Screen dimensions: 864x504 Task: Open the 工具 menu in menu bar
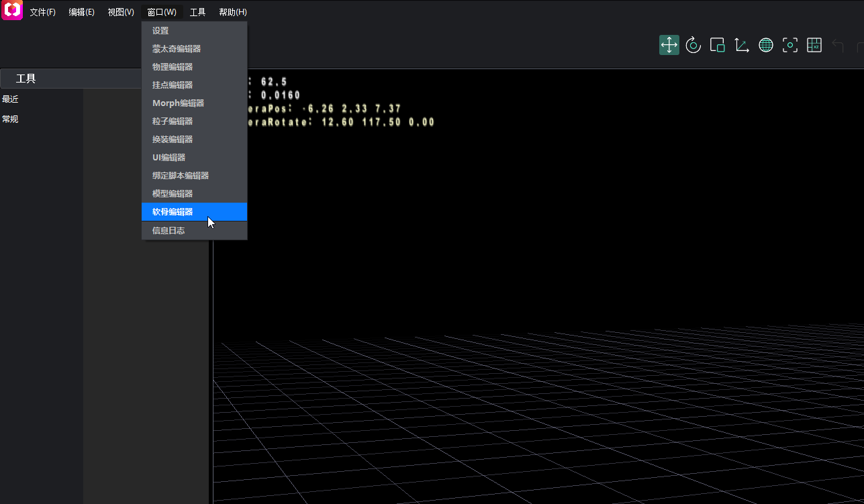coord(197,12)
